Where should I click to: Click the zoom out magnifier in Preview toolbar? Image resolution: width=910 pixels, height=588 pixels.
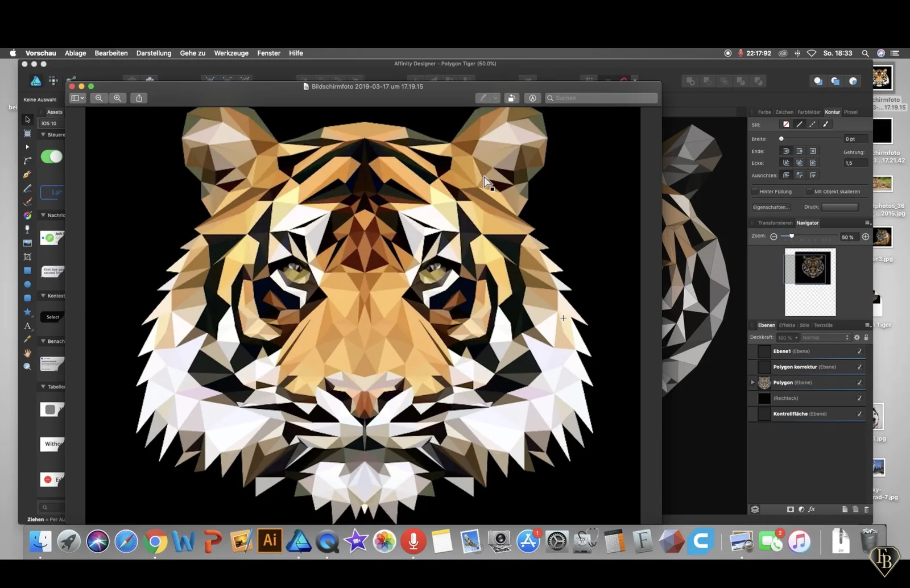[99, 98]
